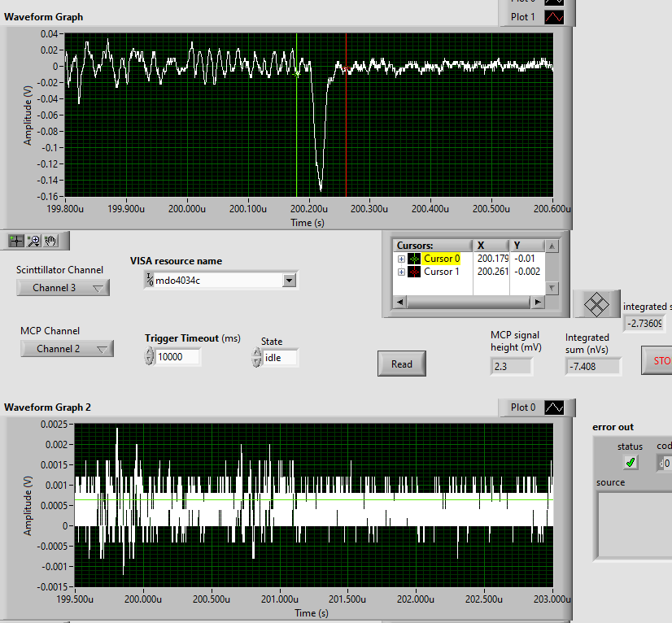Image resolution: width=672 pixels, height=623 pixels.
Task: Click the cursor mover diamond pad
Action: pos(597,304)
